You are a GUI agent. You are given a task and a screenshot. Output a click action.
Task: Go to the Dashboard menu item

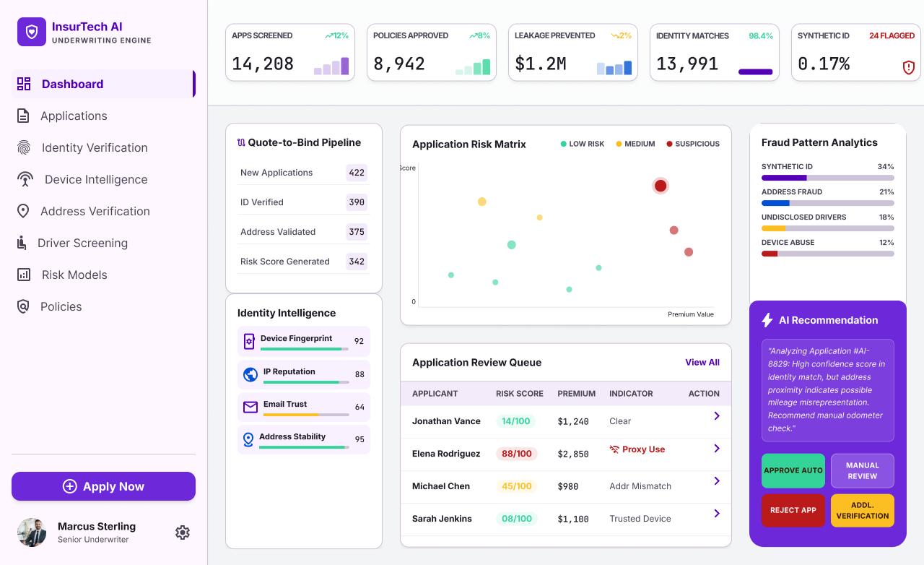tap(103, 84)
